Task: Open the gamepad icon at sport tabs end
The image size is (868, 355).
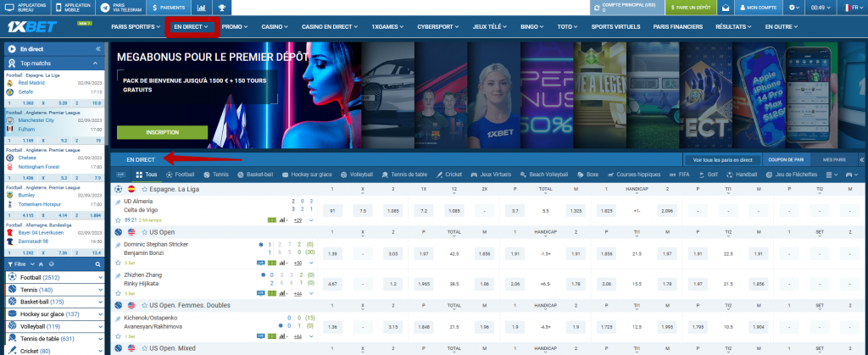Action: click(850, 175)
